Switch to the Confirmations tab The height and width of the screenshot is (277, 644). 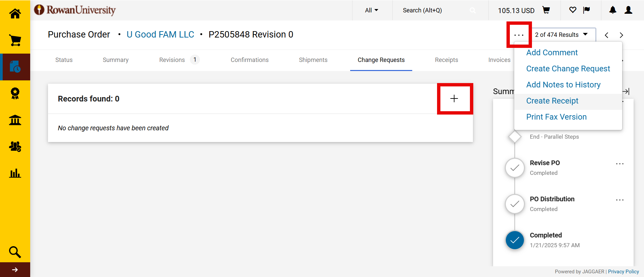tap(250, 60)
